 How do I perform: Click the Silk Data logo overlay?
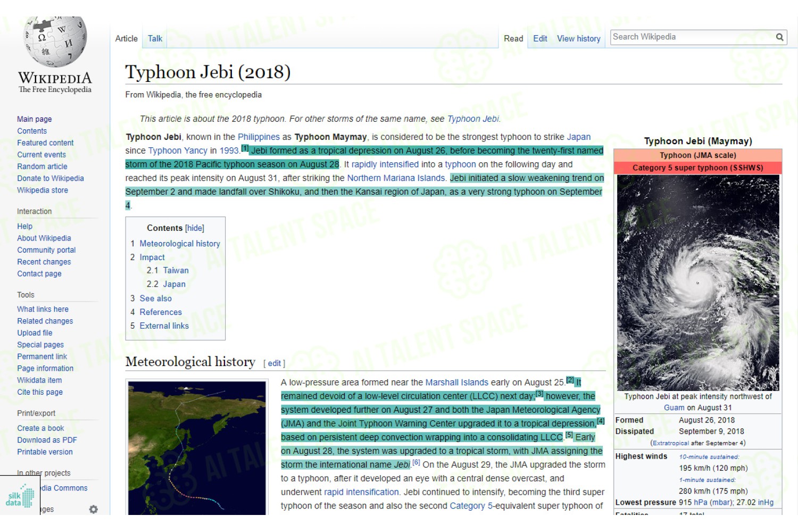coord(20,495)
